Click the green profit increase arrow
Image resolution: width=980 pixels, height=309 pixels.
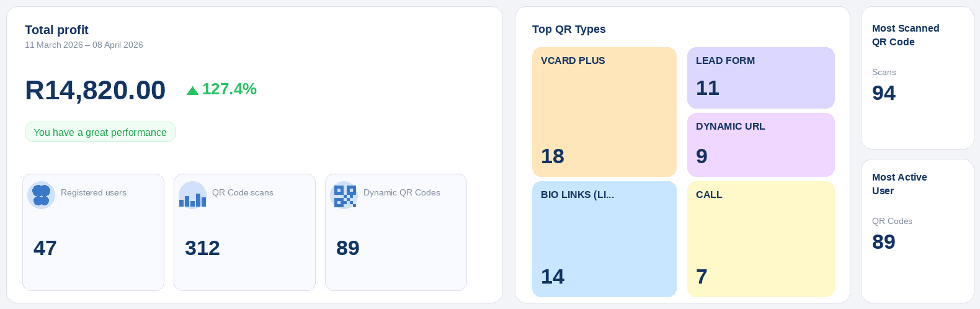192,91
